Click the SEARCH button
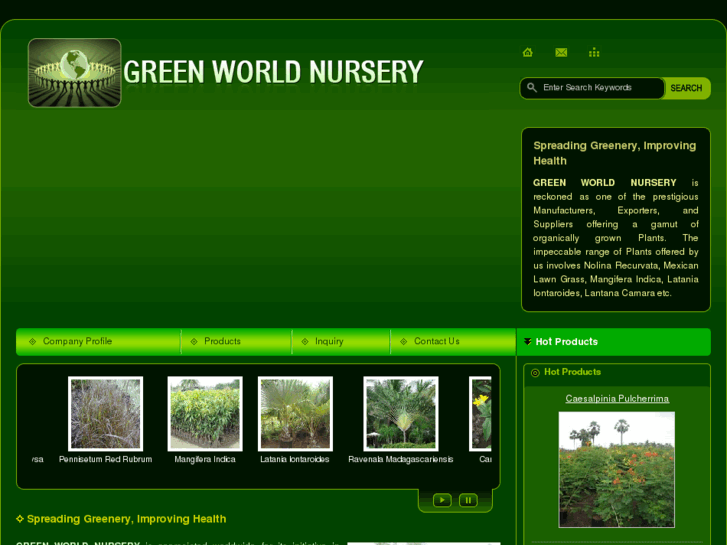 (686, 88)
